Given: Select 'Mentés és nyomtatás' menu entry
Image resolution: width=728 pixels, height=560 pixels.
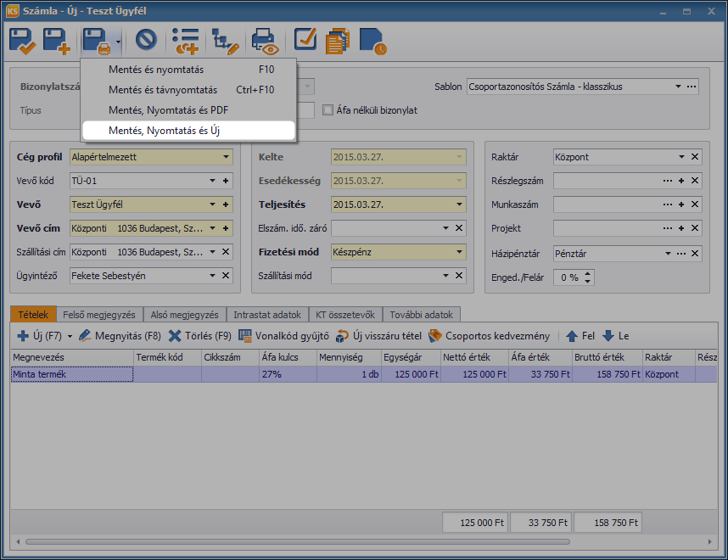Looking at the screenshot, I should [x=188, y=70].
